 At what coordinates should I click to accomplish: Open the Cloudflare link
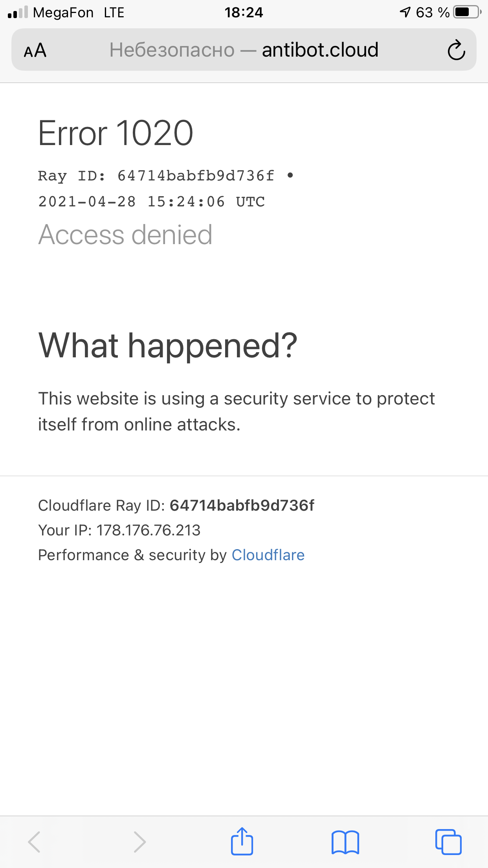[x=268, y=555]
